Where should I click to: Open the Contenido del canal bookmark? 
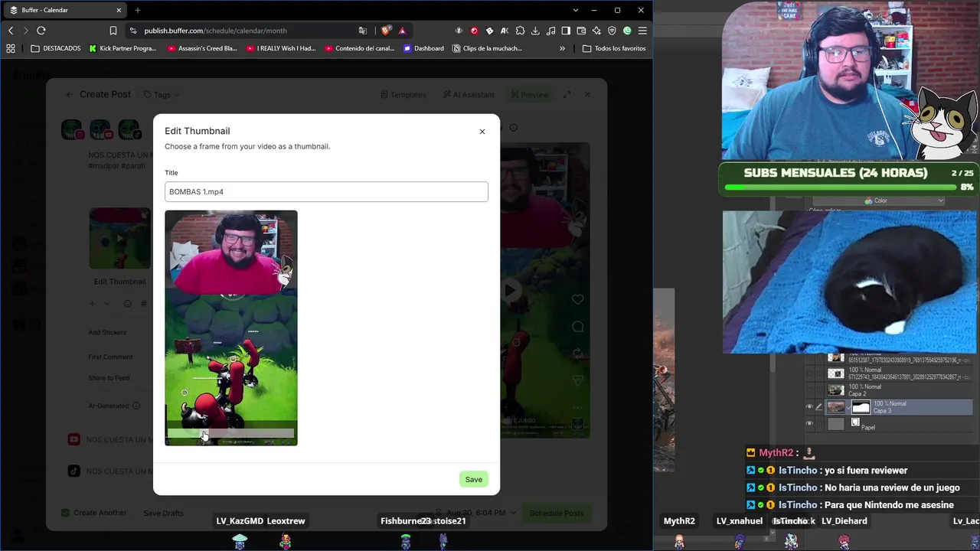tap(360, 48)
